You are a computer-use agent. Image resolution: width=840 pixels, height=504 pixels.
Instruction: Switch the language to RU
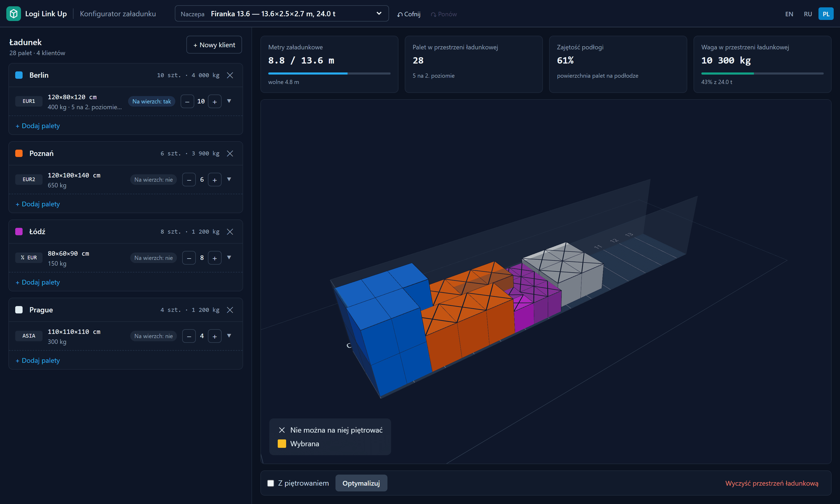coord(808,14)
